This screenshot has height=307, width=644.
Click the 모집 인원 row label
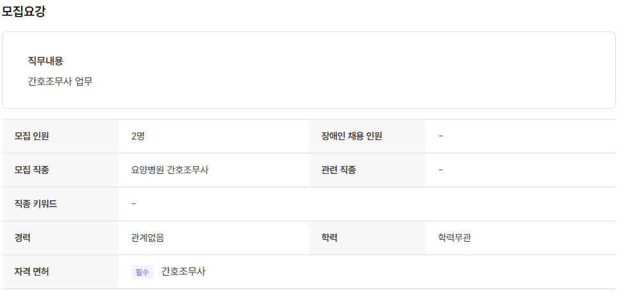(x=32, y=136)
